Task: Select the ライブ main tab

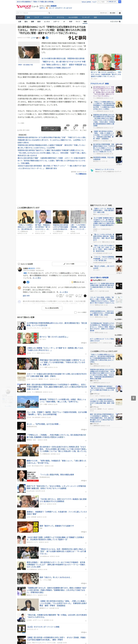Action: pyautogui.click(x=37, y=17)
